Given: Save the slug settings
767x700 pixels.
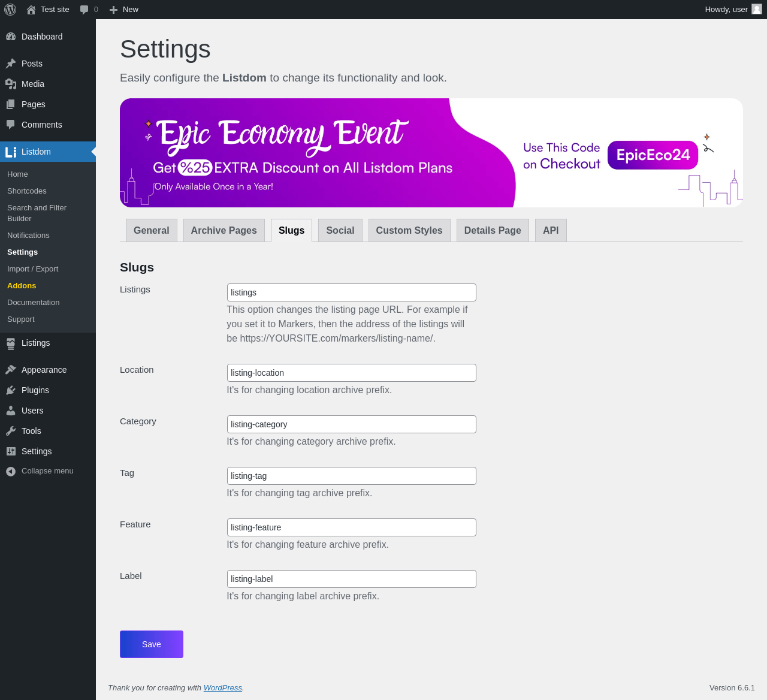Looking at the screenshot, I should pyautogui.click(x=152, y=644).
